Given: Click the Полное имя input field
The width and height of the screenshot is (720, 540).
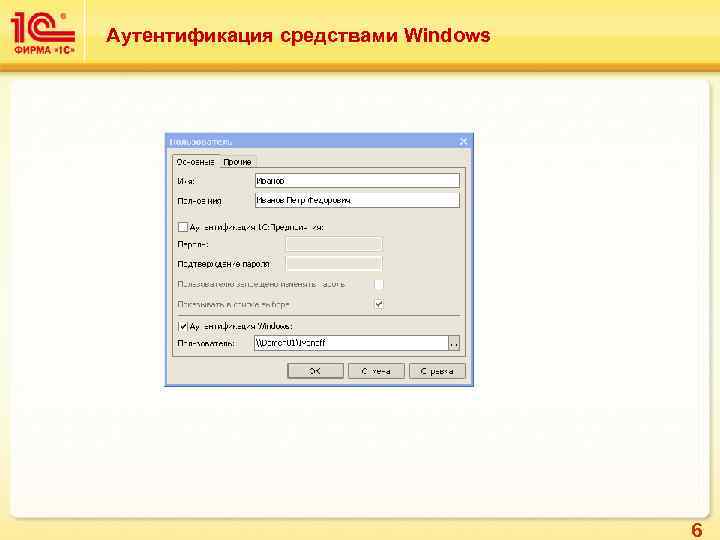Looking at the screenshot, I should [x=357, y=200].
